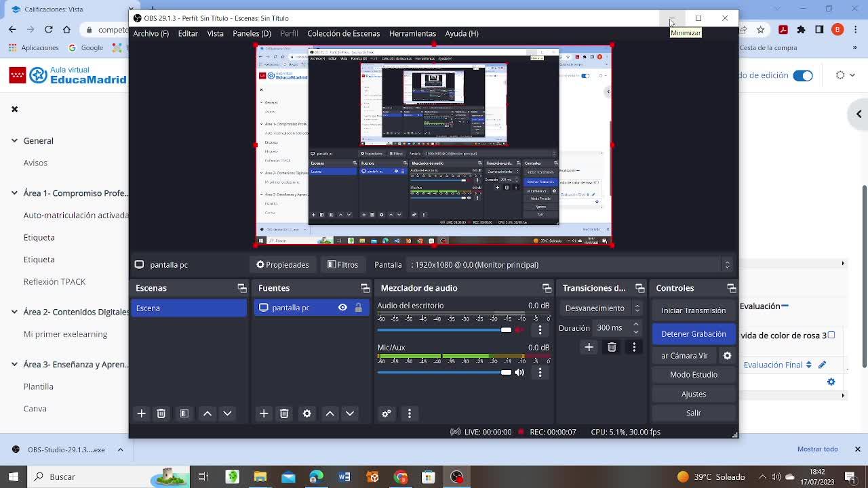Collapse the General section in sidebar
Screen dimensions: 868x488
tap(14, 140)
